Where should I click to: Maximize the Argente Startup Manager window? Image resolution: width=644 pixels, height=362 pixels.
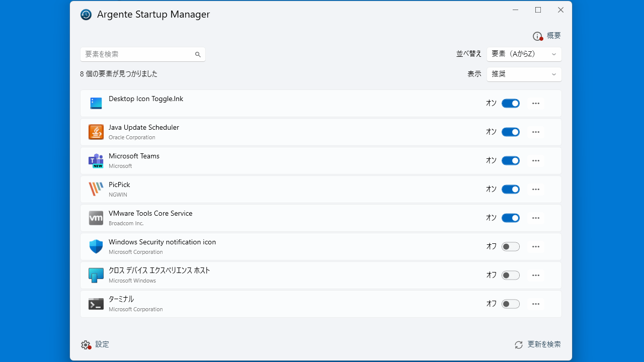(538, 10)
